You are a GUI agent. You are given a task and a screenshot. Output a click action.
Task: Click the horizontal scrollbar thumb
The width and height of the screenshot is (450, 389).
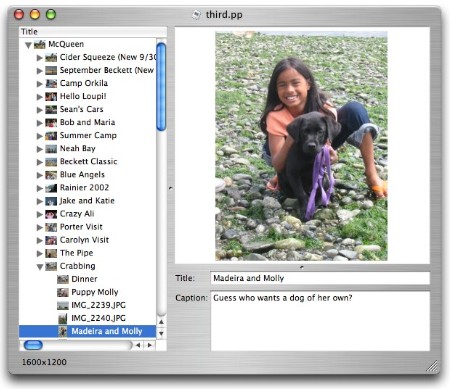tap(33, 345)
